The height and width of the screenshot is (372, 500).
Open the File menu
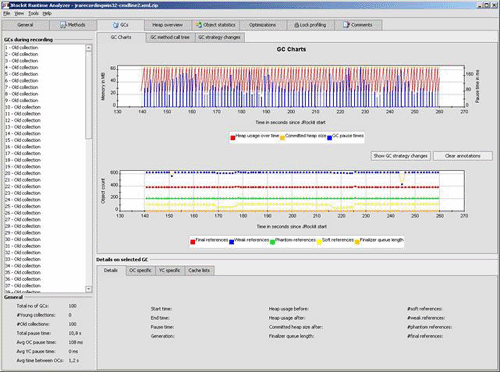pos(7,13)
